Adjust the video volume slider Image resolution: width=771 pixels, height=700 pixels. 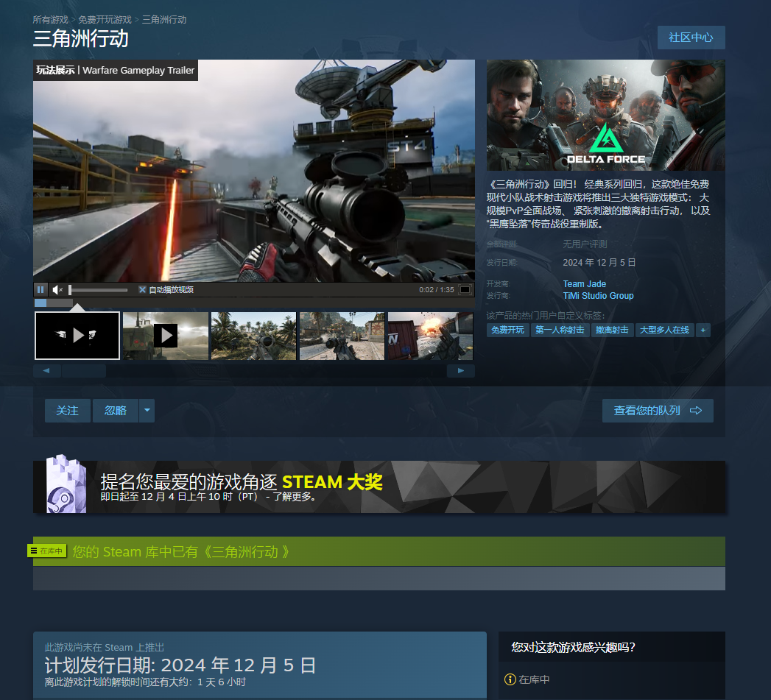tap(98, 289)
